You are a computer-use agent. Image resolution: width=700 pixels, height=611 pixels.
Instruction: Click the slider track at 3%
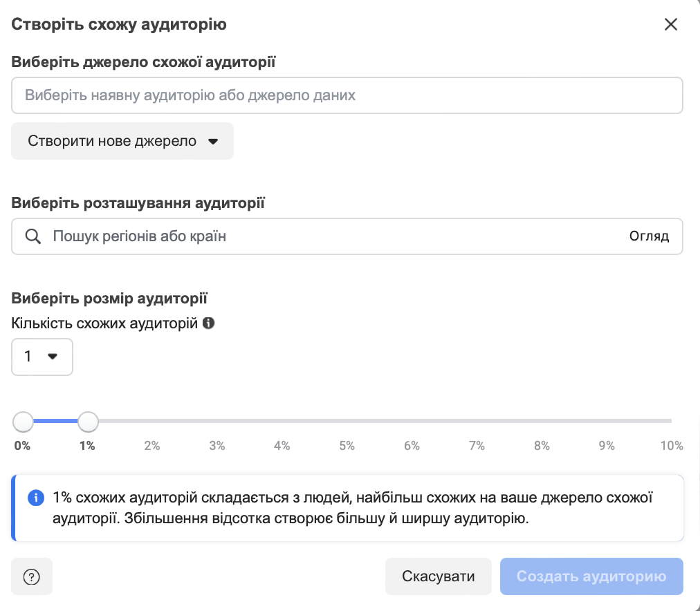[x=217, y=421]
